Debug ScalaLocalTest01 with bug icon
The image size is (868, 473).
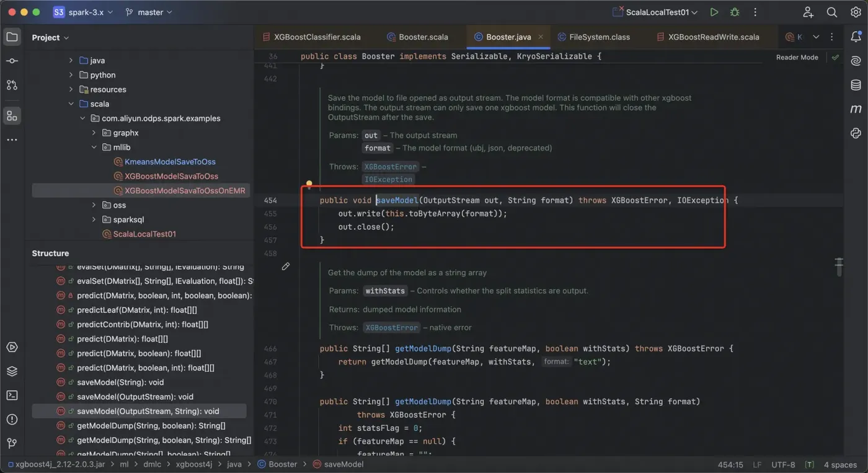click(735, 12)
